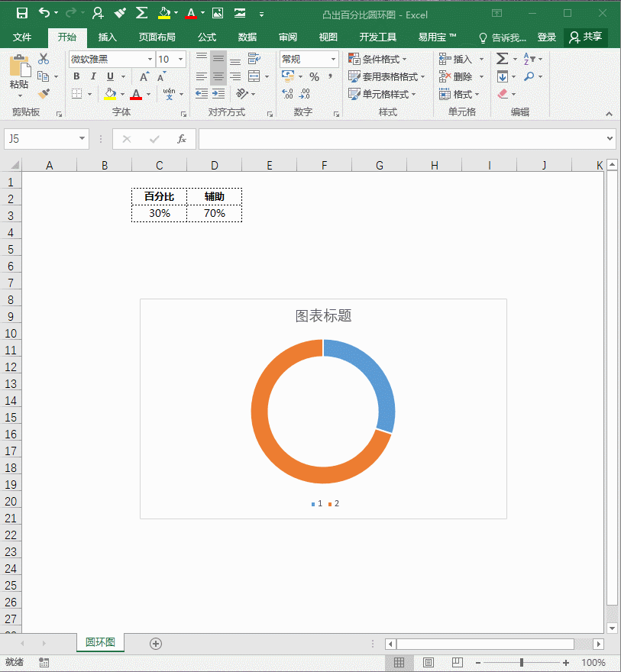The height and width of the screenshot is (672, 621).
Task: Increase indent in alignment group
Action: pyautogui.click(x=218, y=93)
